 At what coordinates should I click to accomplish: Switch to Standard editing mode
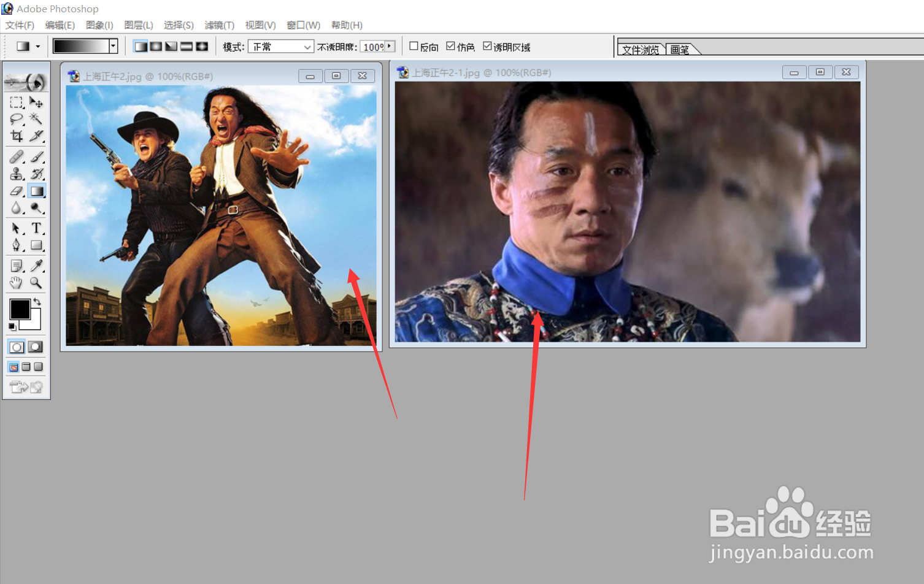click(x=17, y=347)
